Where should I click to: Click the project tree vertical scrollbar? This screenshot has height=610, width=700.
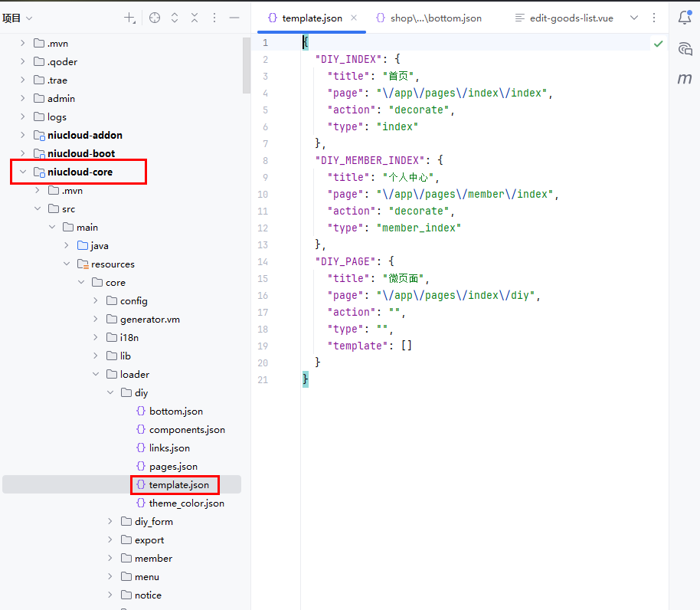[246, 66]
